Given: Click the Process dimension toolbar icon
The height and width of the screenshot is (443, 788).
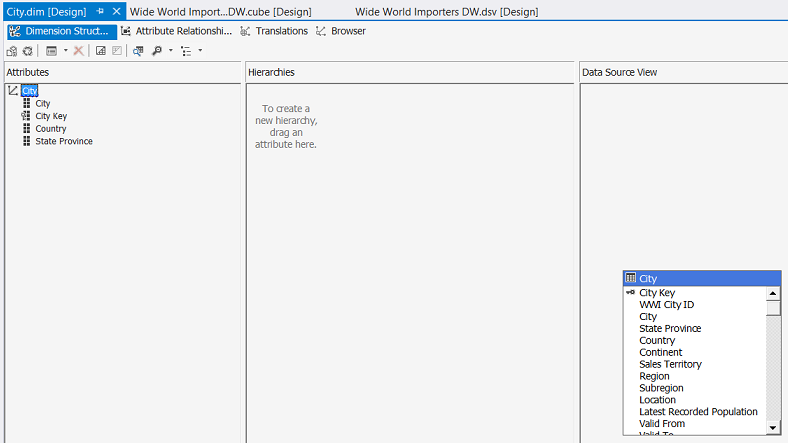Looking at the screenshot, I should coord(28,51).
